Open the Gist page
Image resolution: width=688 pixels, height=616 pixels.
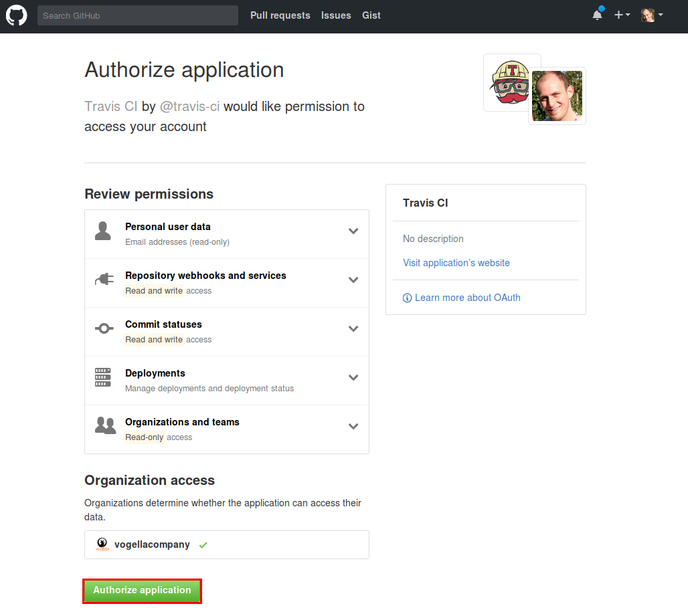coord(371,15)
